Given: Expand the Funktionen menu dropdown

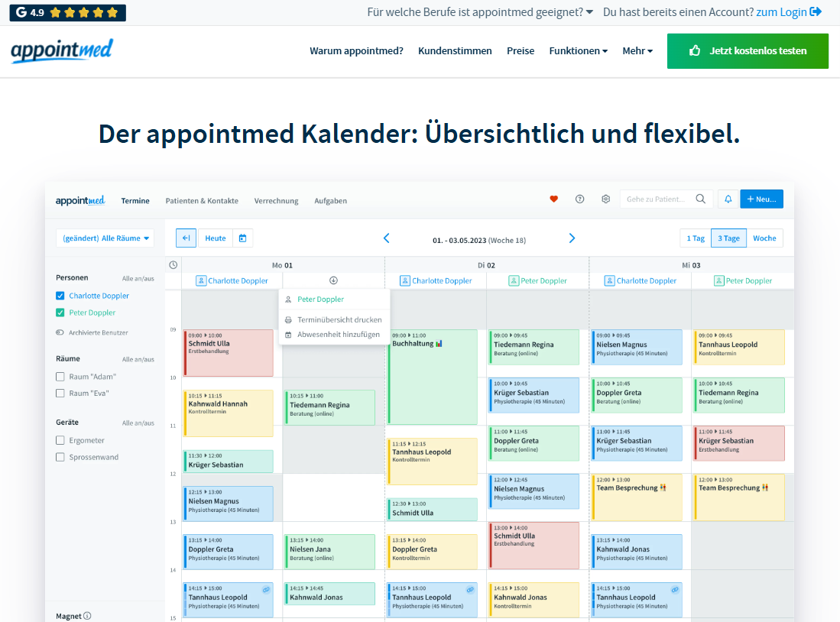Looking at the screenshot, I should pos(578,51).
